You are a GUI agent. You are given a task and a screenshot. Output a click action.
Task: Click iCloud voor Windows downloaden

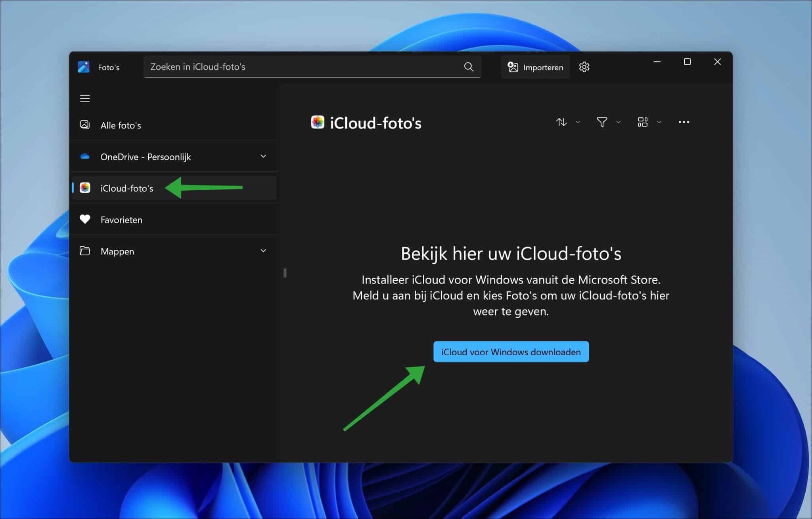pyautogui.click(x=511, y=352)
